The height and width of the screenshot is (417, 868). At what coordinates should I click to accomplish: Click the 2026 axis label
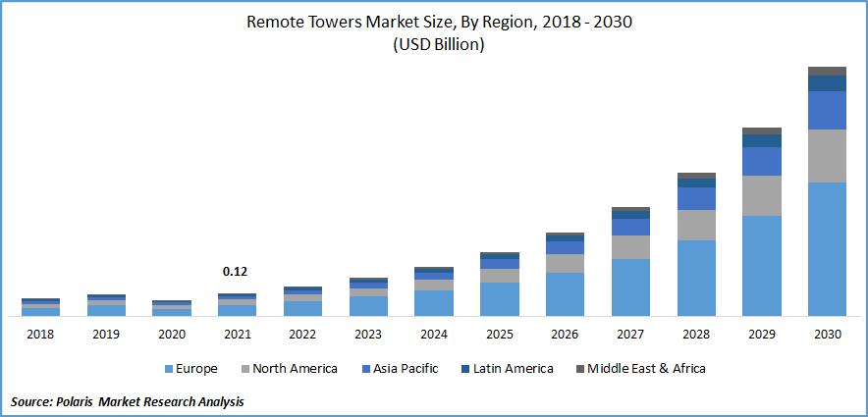click(566, 335)
